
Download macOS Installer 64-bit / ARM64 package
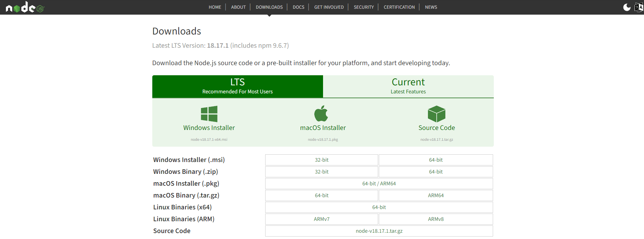click(x=379, y=184)
